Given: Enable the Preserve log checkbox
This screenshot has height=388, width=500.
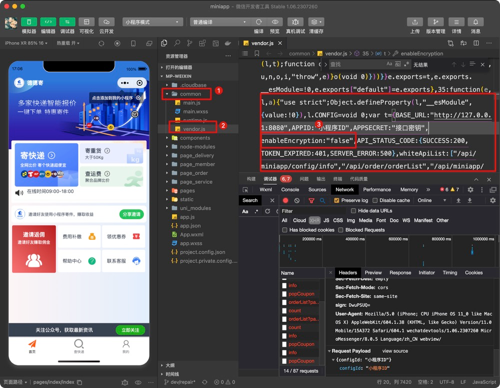Looking at the screenshot, I should click(x=336, y=200).
